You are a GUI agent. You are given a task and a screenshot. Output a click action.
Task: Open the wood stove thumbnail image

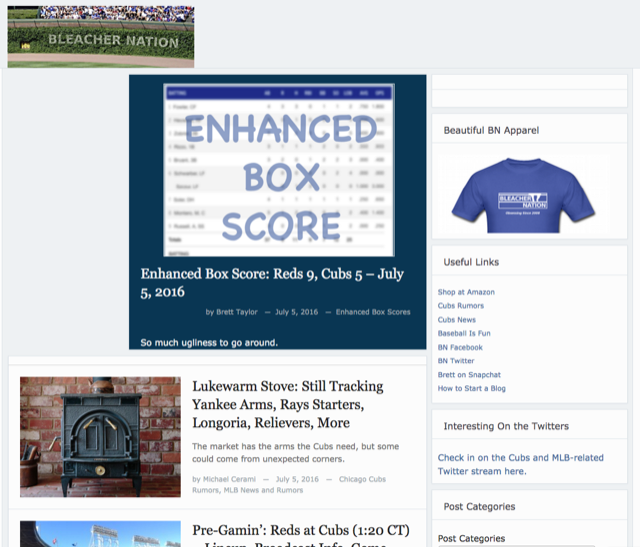100,437
